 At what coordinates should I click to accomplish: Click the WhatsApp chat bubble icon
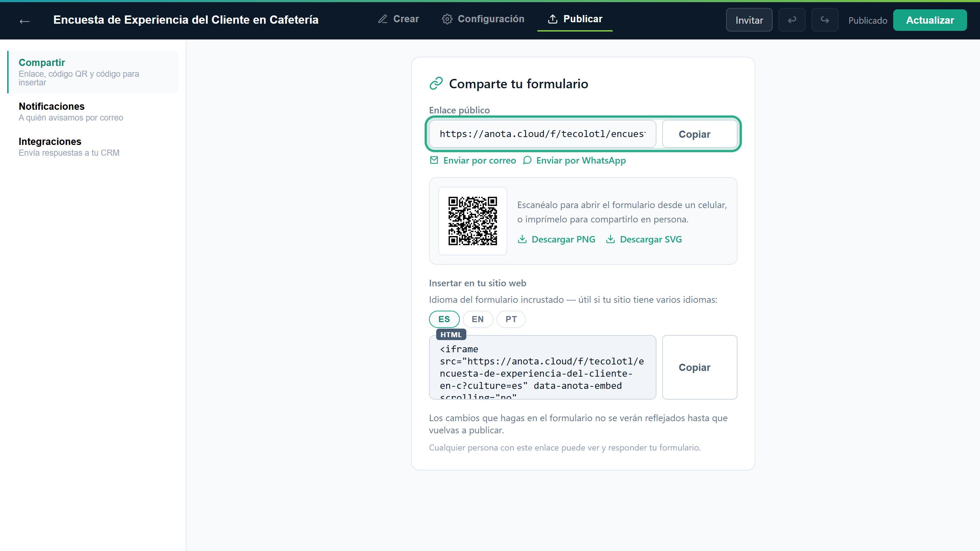pos(527,160)
